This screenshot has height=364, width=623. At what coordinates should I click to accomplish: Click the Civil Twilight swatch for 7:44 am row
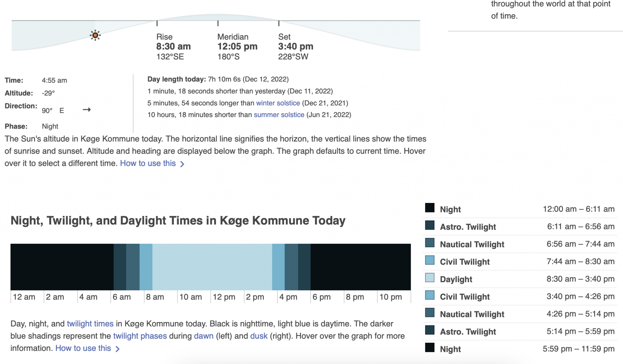430,260
